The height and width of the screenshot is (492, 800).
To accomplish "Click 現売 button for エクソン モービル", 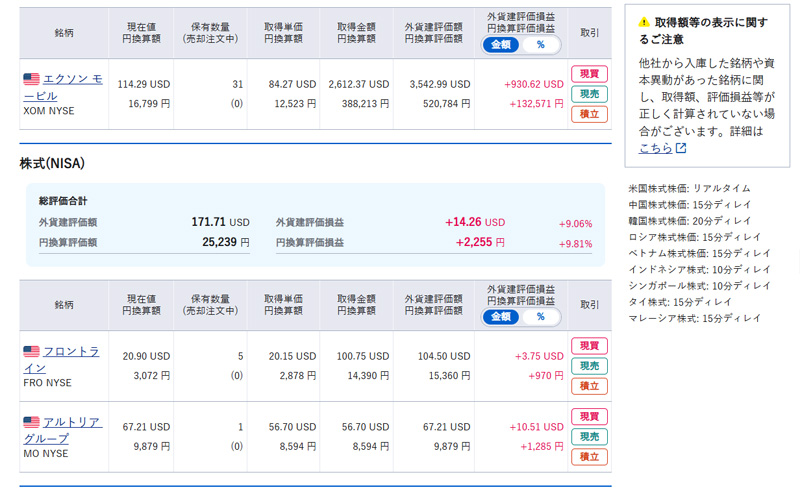I will (589, 94).
